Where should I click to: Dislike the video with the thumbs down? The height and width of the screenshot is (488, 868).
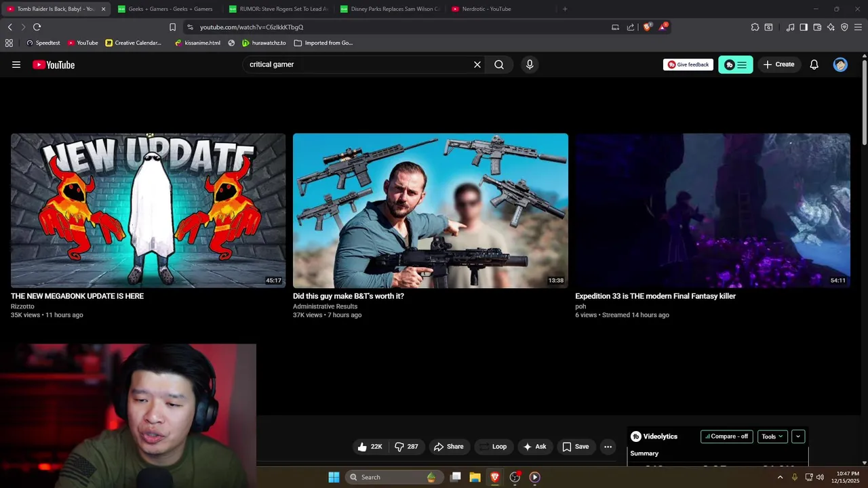(406, 447)
